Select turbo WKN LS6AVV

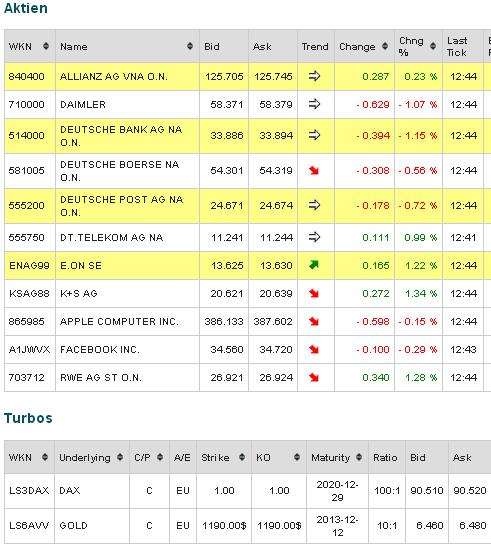pyautogui.click(x=29, y=526)
